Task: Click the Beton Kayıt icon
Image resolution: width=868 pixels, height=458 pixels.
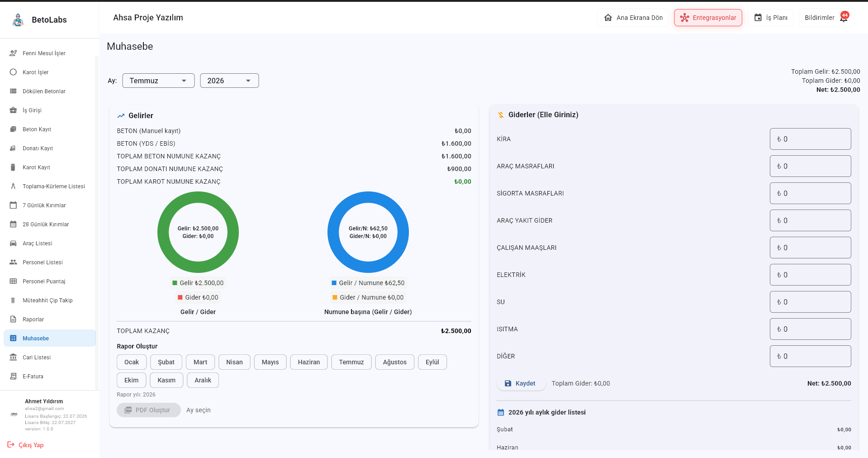Action: tap(13, 129)
